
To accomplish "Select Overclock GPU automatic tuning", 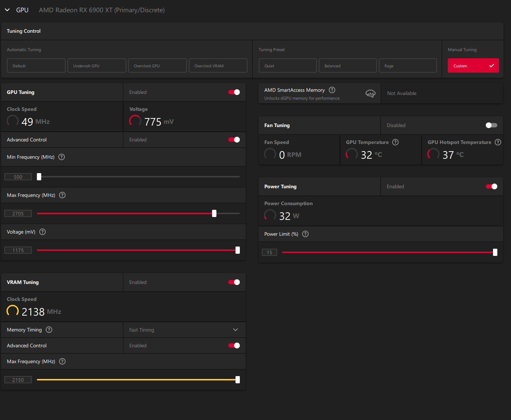I will click(x=157, y=66).
